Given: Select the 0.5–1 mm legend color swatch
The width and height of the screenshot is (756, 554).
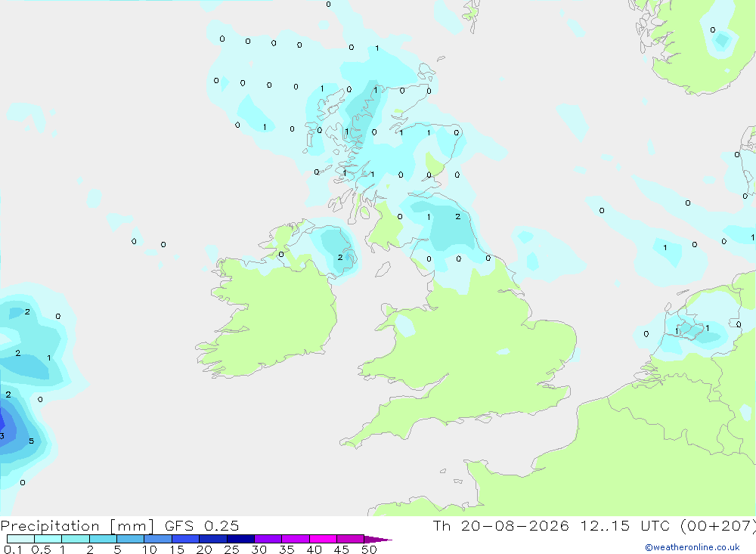Looking at the screenshot, I should tap(48, 539).
